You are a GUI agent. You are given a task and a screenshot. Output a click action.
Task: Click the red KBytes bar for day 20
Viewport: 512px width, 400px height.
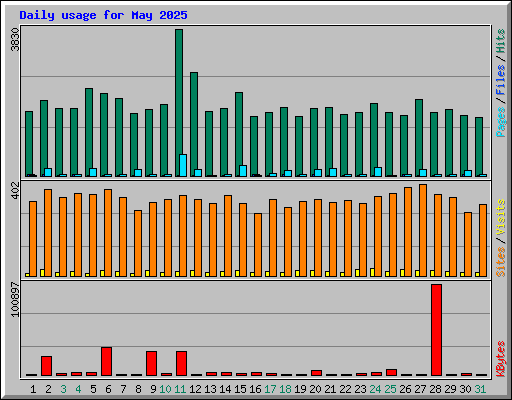[x=316, y=373]
